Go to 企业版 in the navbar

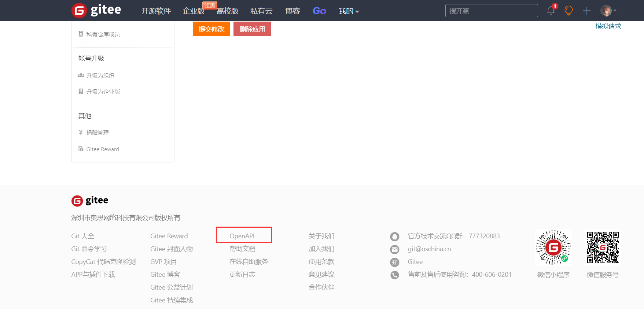(x=194, y=11)
